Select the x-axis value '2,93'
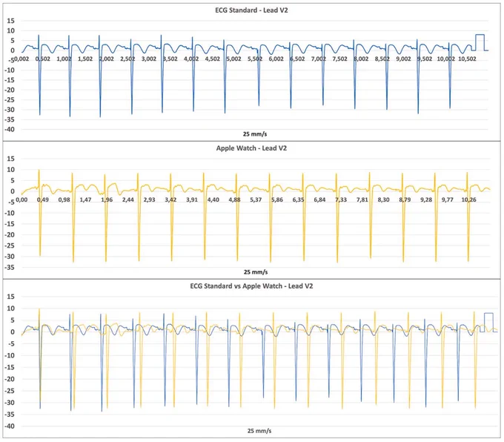The image size is (504, 442). click(x=149, y=199)
